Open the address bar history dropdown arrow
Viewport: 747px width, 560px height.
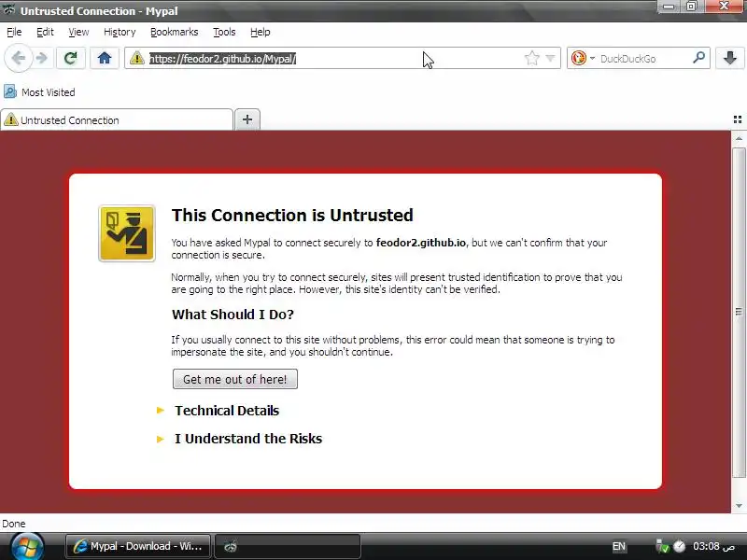pos(550,58)
